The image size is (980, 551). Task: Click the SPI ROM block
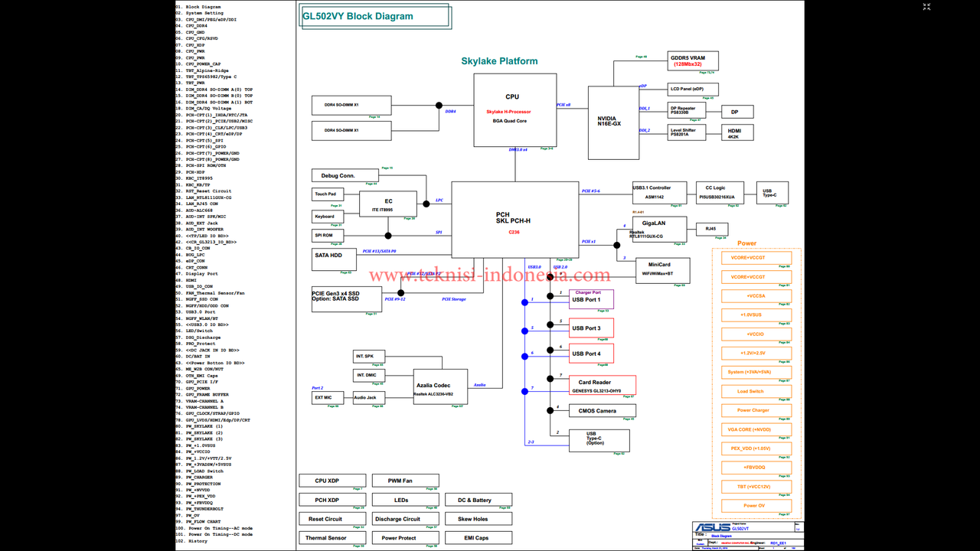coord(328,236)
